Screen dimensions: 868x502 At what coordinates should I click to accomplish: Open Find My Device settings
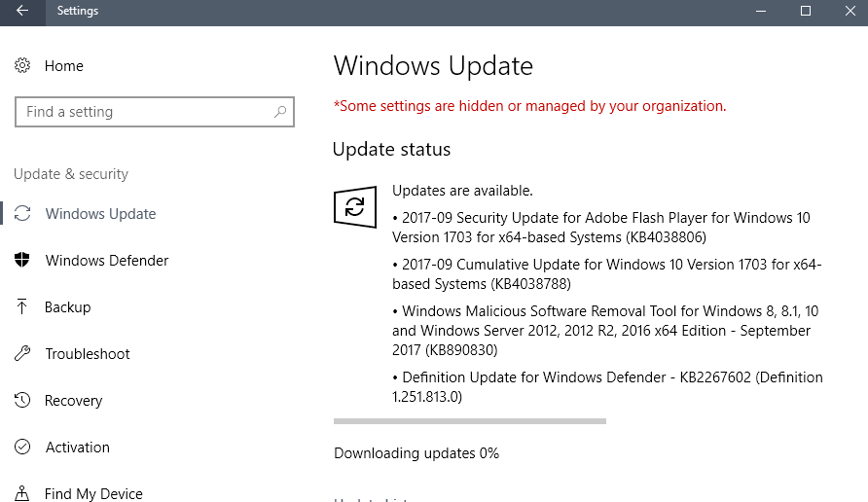[x=93, y=493]
